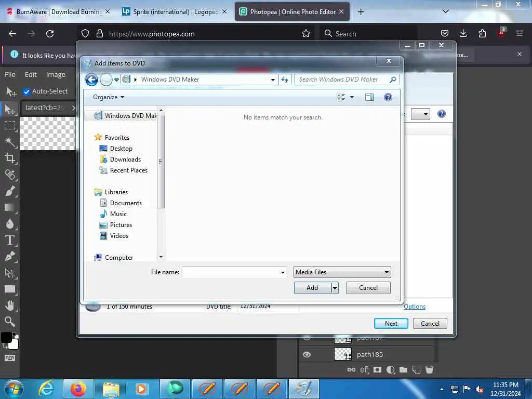Open layer effects (eff) icon
Viewport: 532px width, 399px height.
[364, 370]
